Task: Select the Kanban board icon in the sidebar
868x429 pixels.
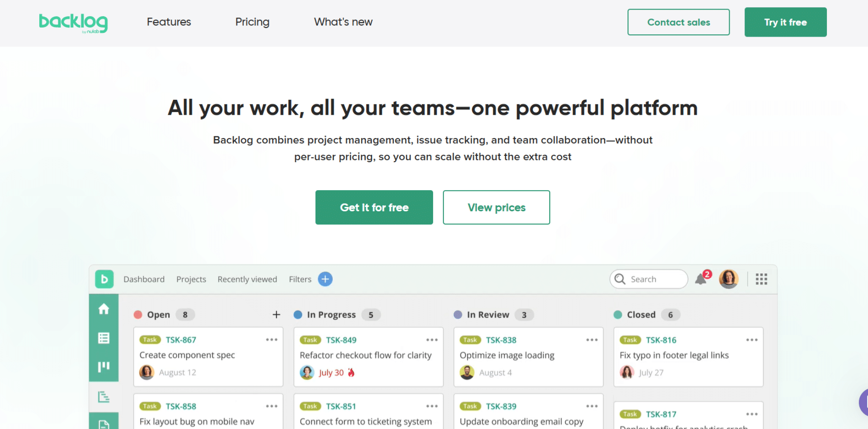Action: coord(104,367)
